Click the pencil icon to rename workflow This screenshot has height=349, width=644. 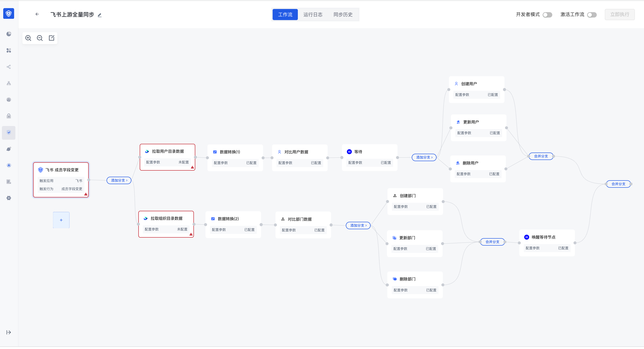point(100,15)
